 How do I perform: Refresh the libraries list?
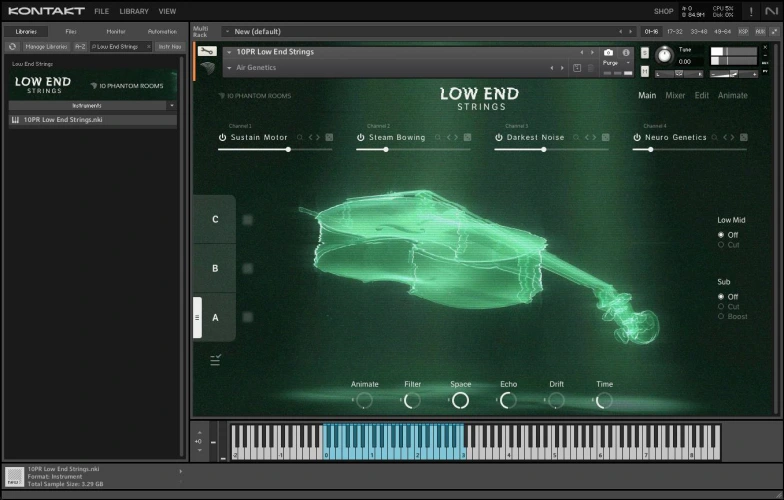pyautogui.click(x=12, y=46)
